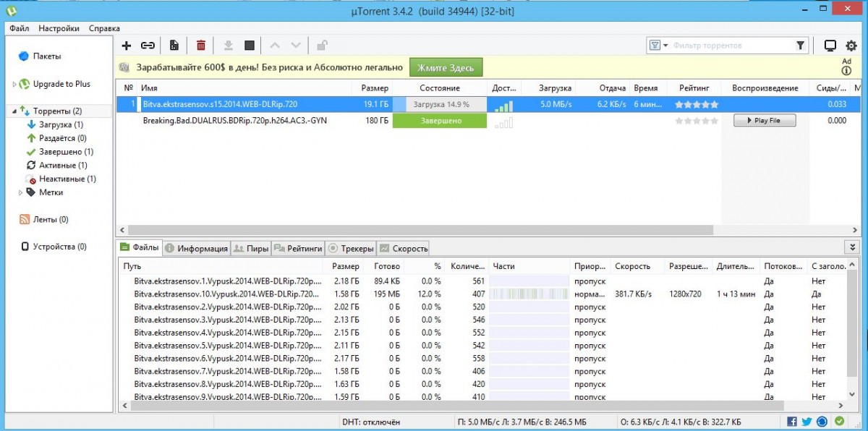Rate Bitva.ekstrasensov torrent with stars
This screenshot has height=431, width=868.
(697, 104)
